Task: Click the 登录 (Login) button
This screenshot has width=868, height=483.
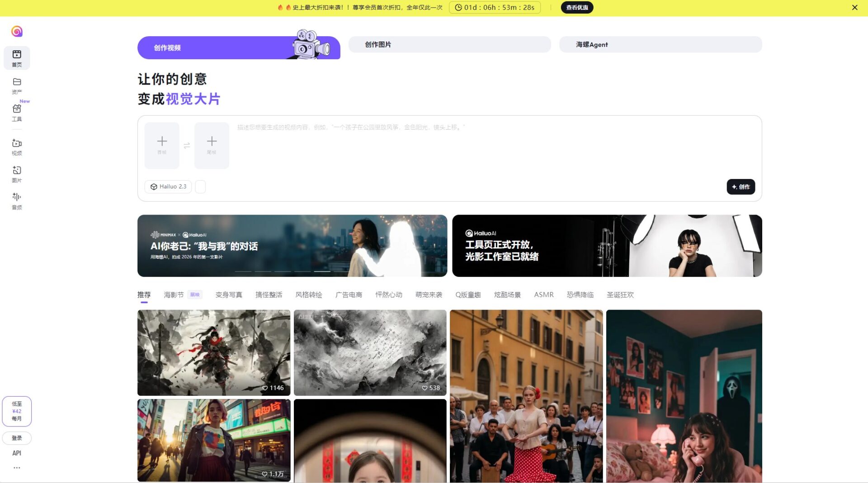Action: [17, 438]
